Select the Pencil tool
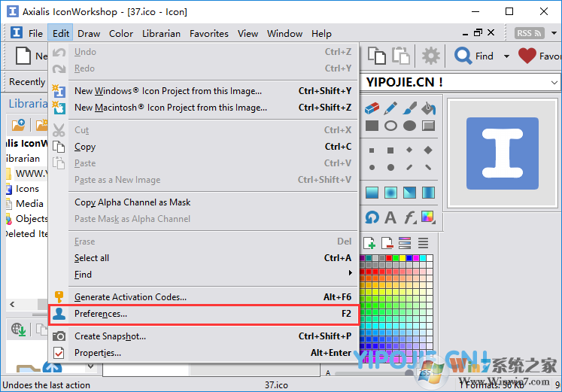This screenshot has width=562, height=392. (390, 108)
